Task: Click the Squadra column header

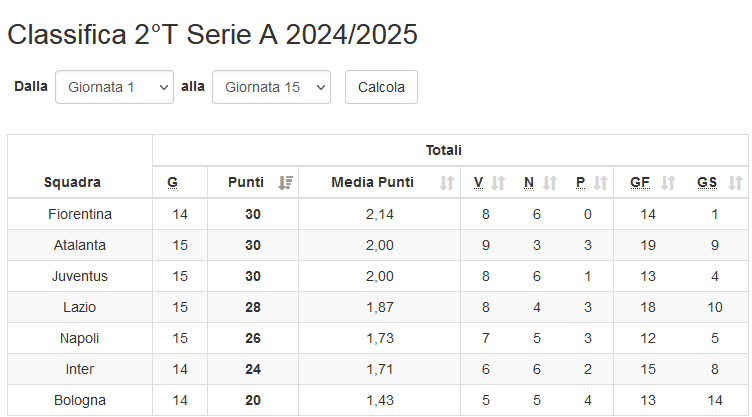Action: [x=72, y=182]
